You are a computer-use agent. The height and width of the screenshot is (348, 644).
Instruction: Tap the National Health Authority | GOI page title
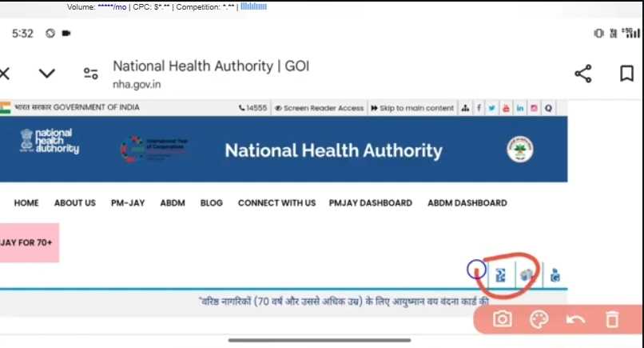211,66
